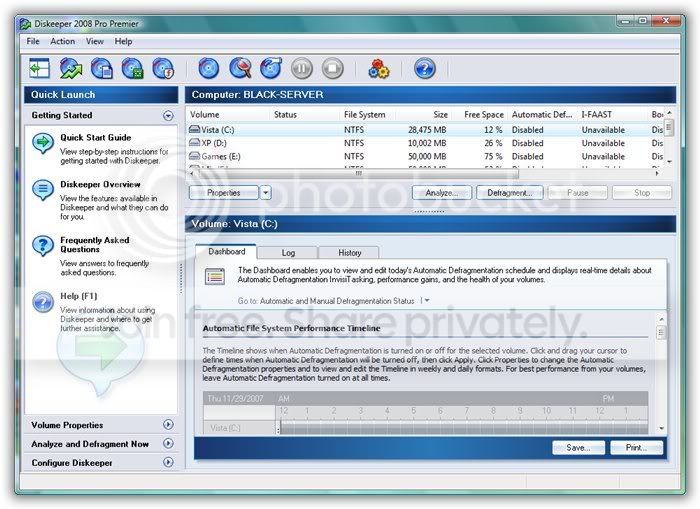The height and width of the screenshot is (509, 700).
Task: Click the Quick Start Guide green arrow icon
Action: tap(43, 143)
